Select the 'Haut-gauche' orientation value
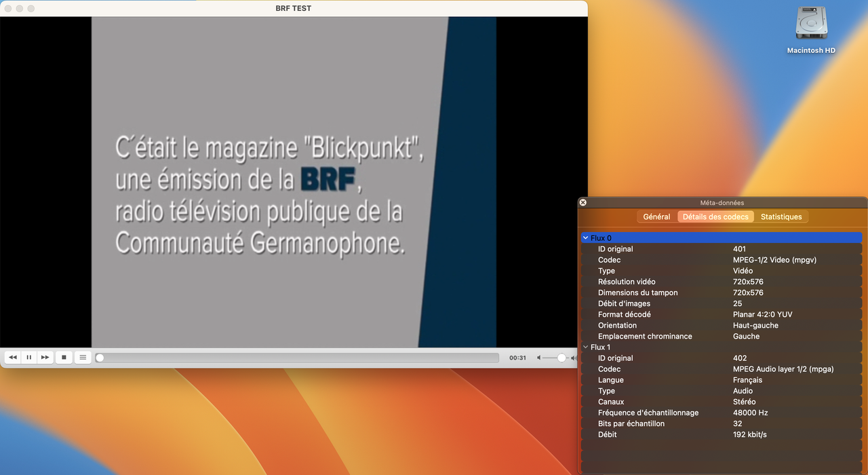 point(755,325)
